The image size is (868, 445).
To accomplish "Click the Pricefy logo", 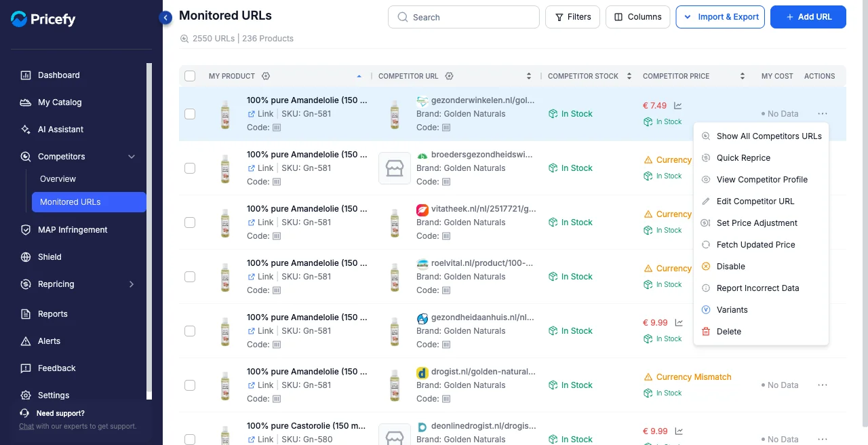I will click(x=43, y=19).
